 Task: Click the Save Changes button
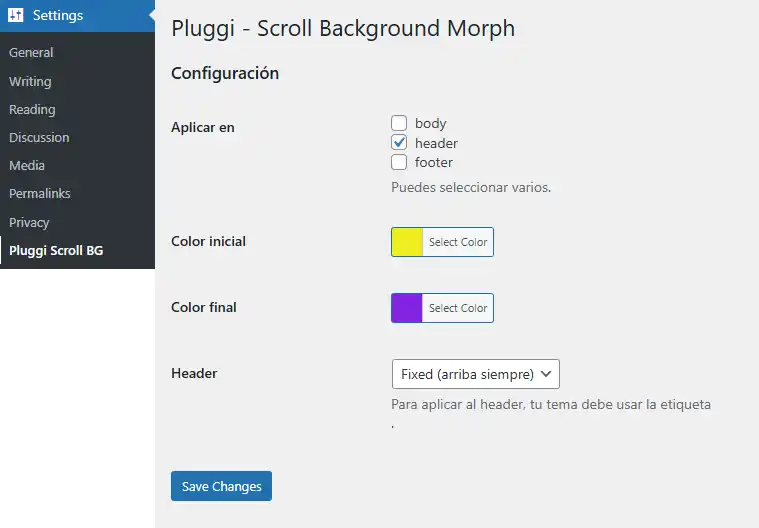pos(221,486)
